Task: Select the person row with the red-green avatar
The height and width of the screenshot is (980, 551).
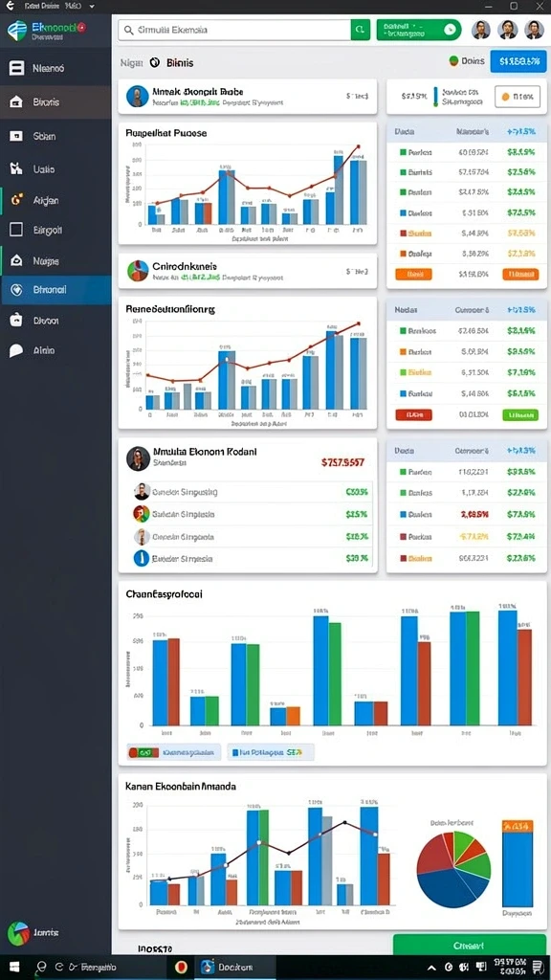Action: pyautogui.click(x=253, y=514)
